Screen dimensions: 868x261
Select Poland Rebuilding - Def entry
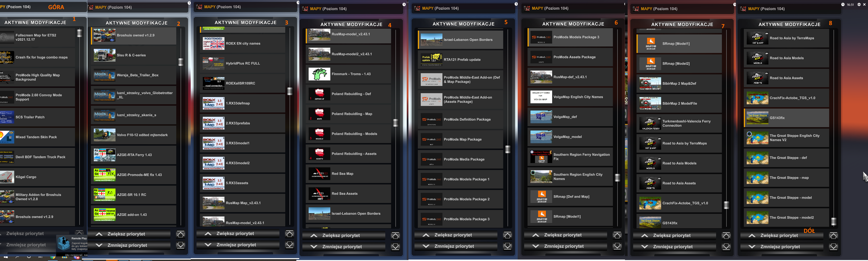(351, 94)
